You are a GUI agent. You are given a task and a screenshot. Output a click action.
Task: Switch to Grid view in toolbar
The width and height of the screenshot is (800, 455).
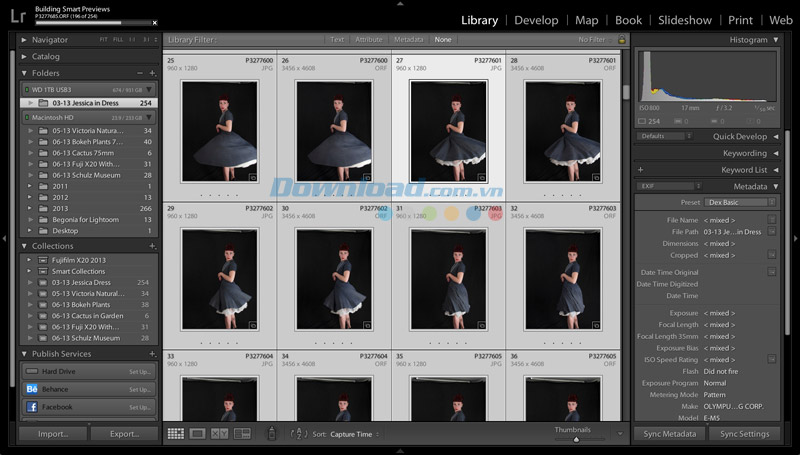point(176,434)
